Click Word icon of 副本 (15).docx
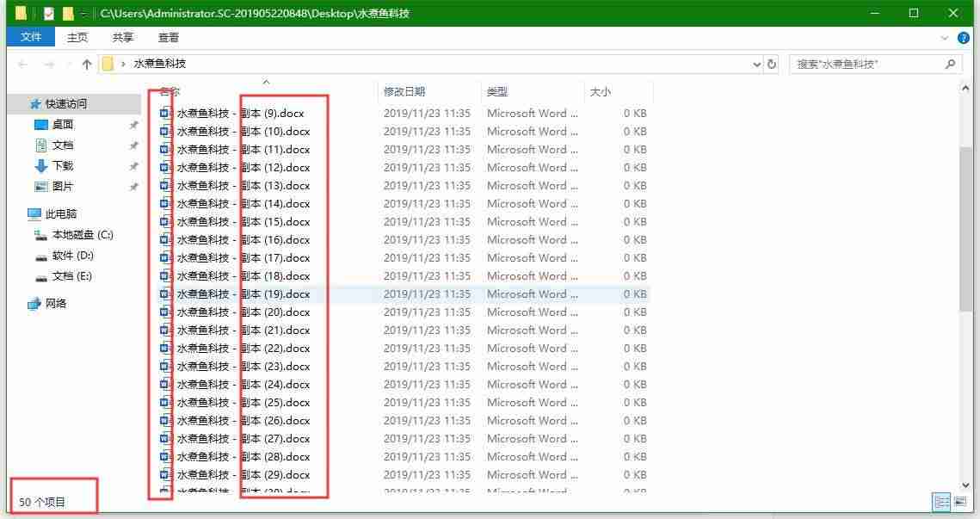 pyautogui.click(x=165, y=222)
